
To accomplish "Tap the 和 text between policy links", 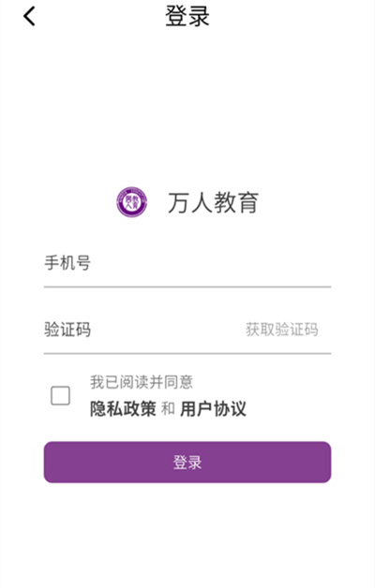I will [168, 409].
